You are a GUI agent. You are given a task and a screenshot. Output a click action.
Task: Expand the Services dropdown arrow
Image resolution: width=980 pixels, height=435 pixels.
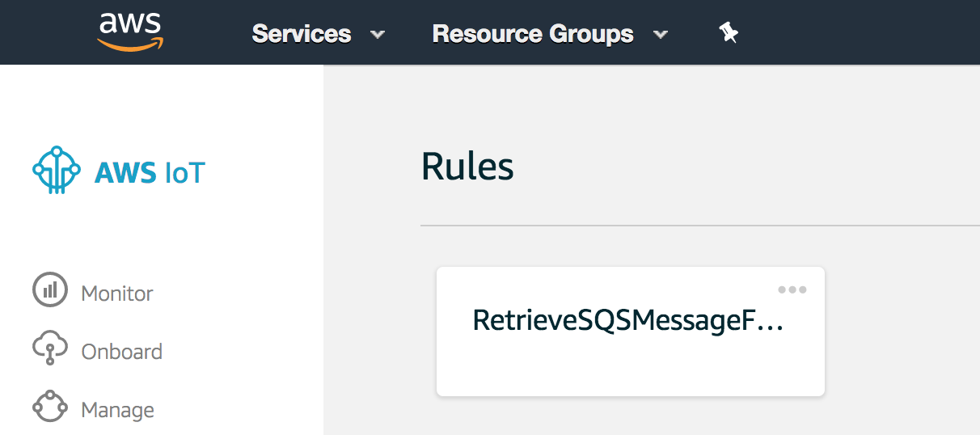tap(377, 35)
